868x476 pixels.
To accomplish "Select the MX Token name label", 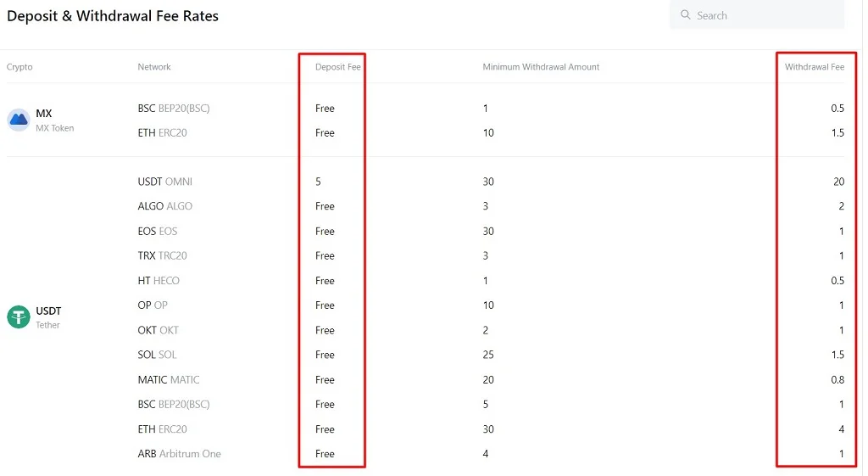I will click(x=55, y=120).
